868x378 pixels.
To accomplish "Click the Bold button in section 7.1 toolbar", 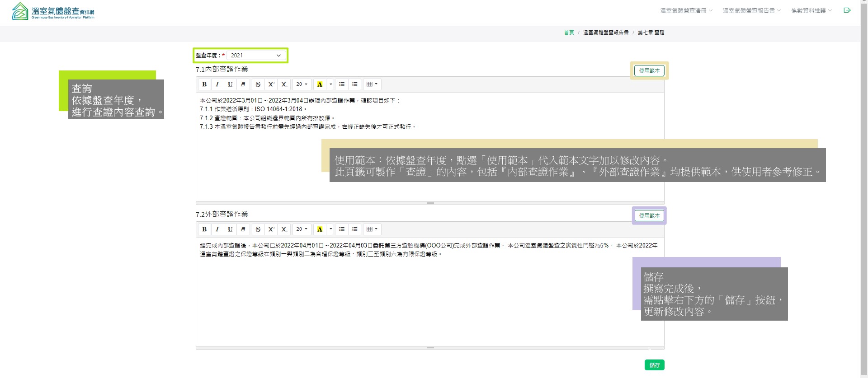I will coord(204,84).
